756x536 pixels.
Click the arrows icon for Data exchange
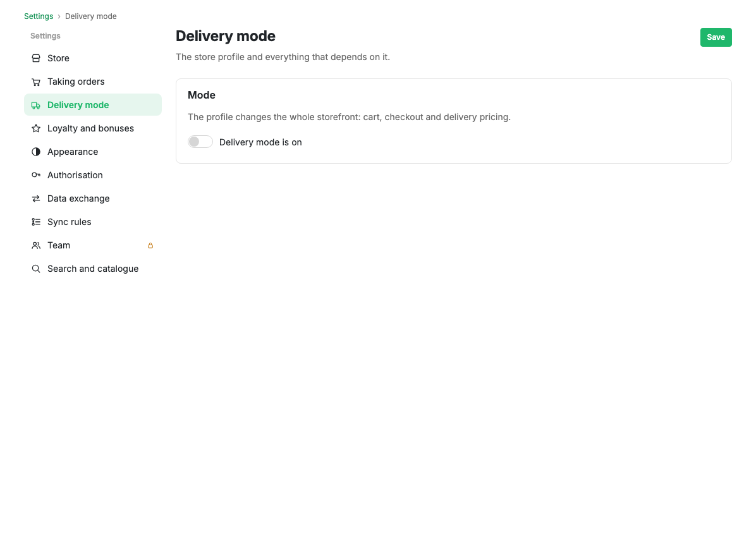(36, 198)
